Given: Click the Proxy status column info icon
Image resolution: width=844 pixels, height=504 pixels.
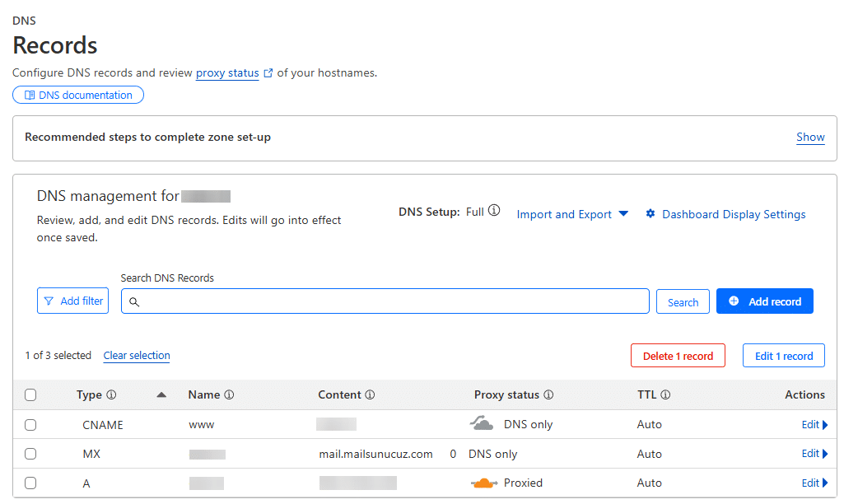Looking at the screenshot, I should pos(548,395).
